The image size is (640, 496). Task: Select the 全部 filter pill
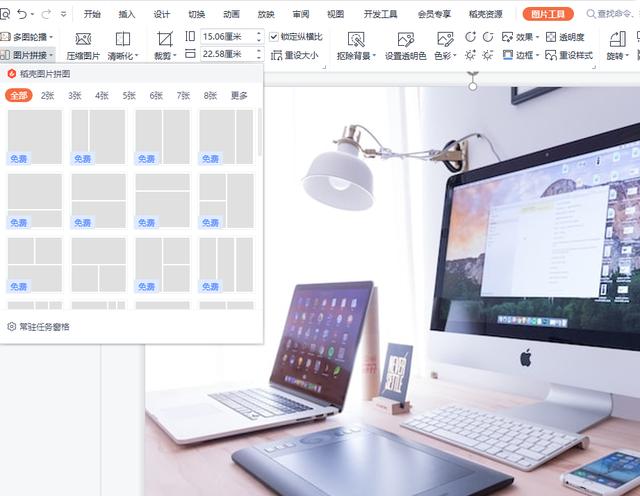pos(18,96)
